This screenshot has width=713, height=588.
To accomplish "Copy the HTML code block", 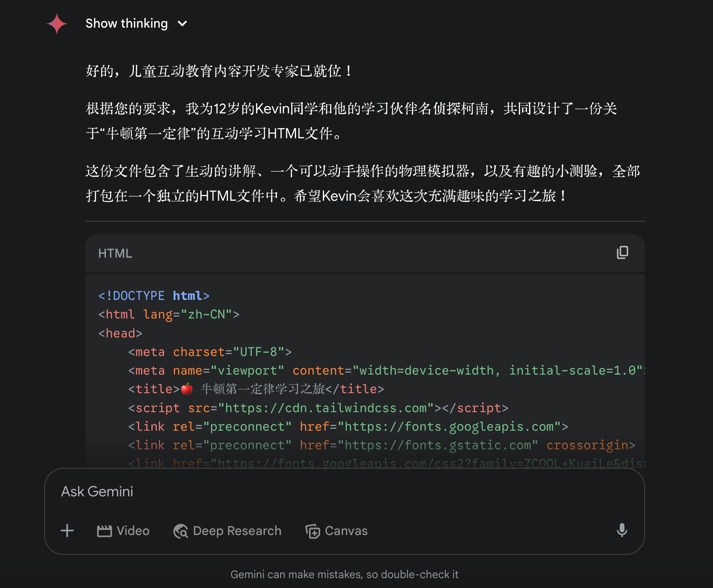I will coord(622,253).
